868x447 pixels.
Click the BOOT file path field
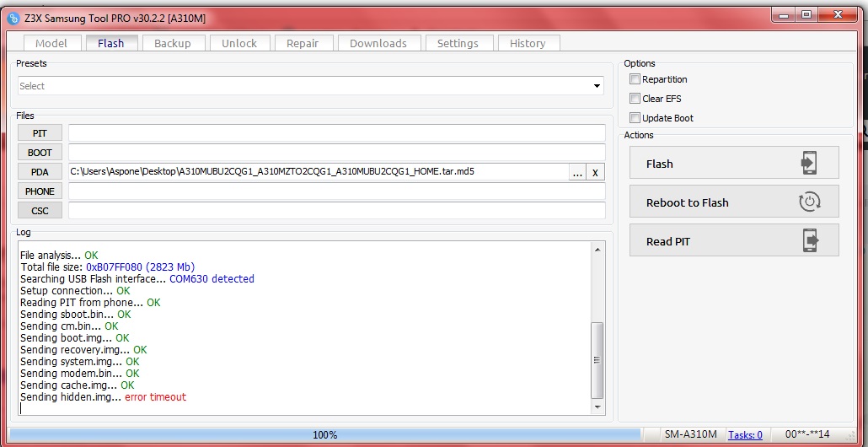tap(337, 153)
